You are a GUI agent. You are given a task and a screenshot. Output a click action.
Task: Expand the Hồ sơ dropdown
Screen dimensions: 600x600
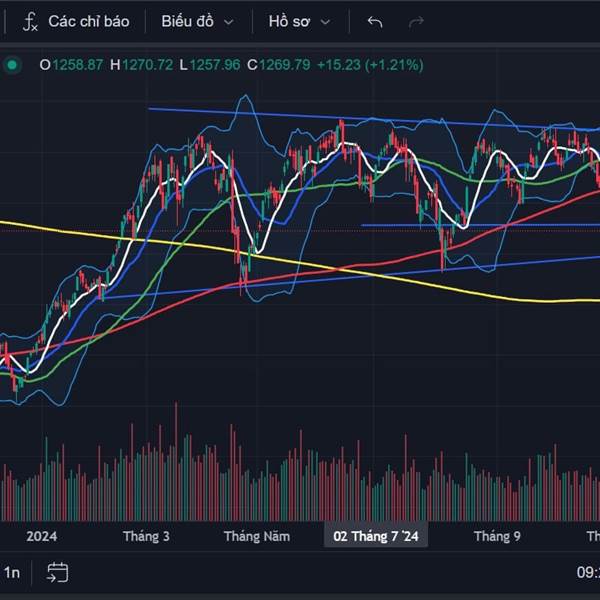(306, 21)
